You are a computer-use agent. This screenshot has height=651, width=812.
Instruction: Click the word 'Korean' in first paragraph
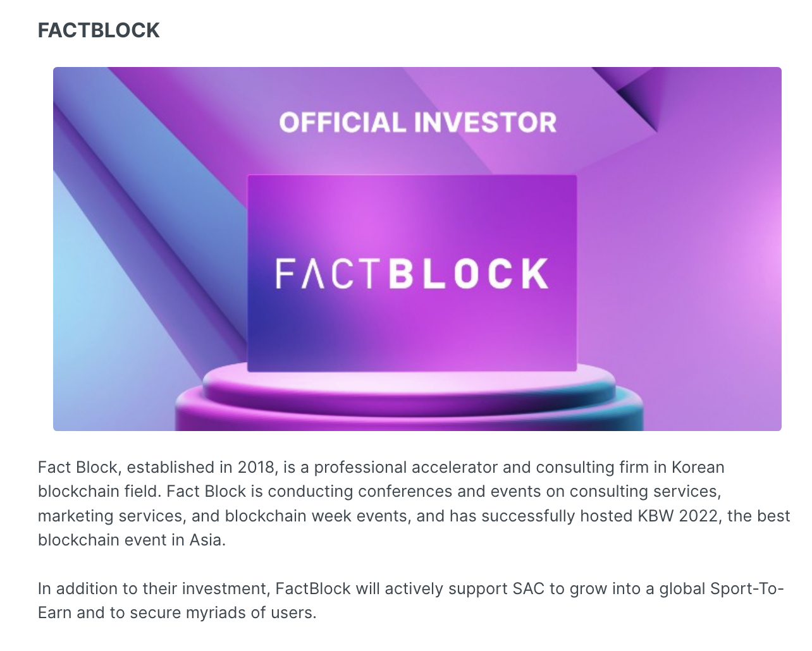click(698, 467)
